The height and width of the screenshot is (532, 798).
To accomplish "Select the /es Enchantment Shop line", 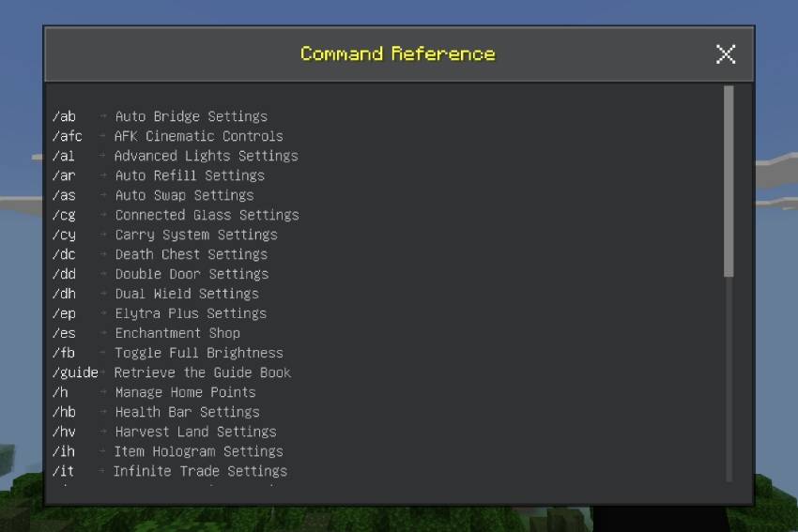I will [146, 333].
